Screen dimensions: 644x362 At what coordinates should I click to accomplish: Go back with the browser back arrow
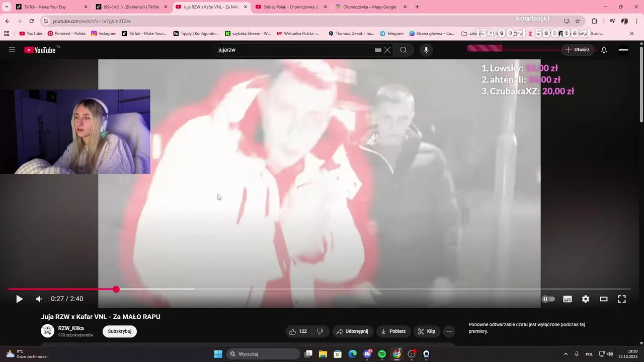click(7, 21)
